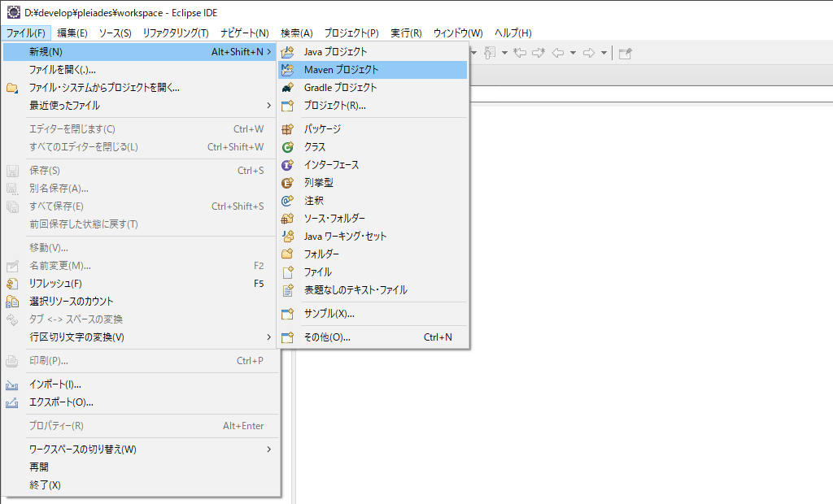
Task: Click the その他(O)... wizard icon
Action: pyautogui.click(x=287, y=337)
